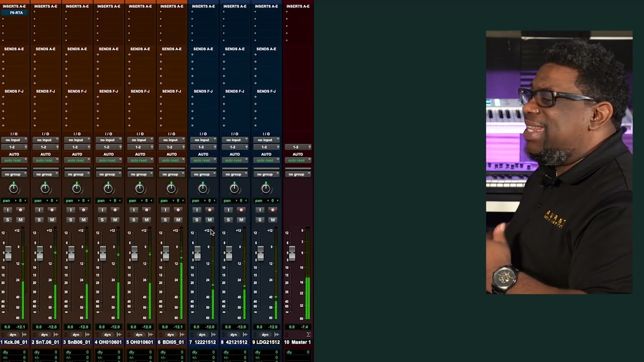The height and width of the screenshot is (362, 644).
Task: Open the F6-RTA insert on Kck.06_01
Action: tap(16, 13)
